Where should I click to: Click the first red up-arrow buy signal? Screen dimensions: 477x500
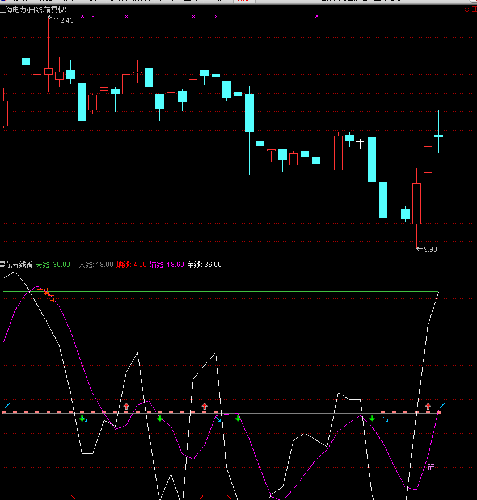click(126, 406)
